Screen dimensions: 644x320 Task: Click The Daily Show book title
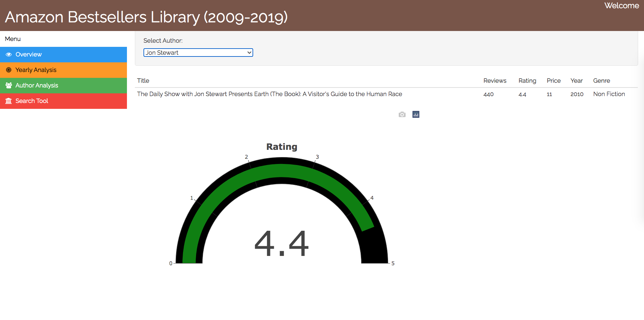[269, 94]
